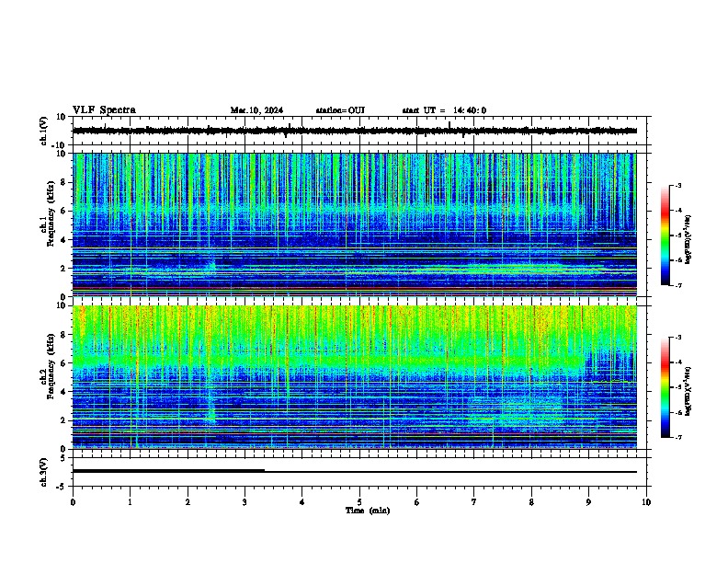Click the "Time (min)" axis title
This screenshot has height=563, width=728.
coord(368,511)
